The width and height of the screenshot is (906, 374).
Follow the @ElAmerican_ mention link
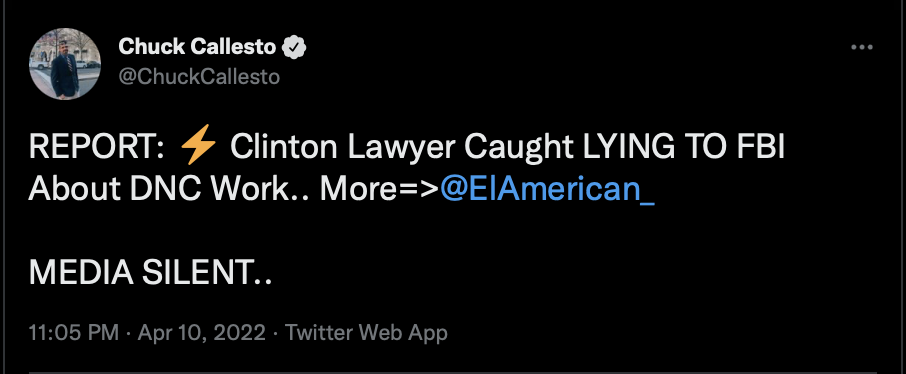[547, 188]
